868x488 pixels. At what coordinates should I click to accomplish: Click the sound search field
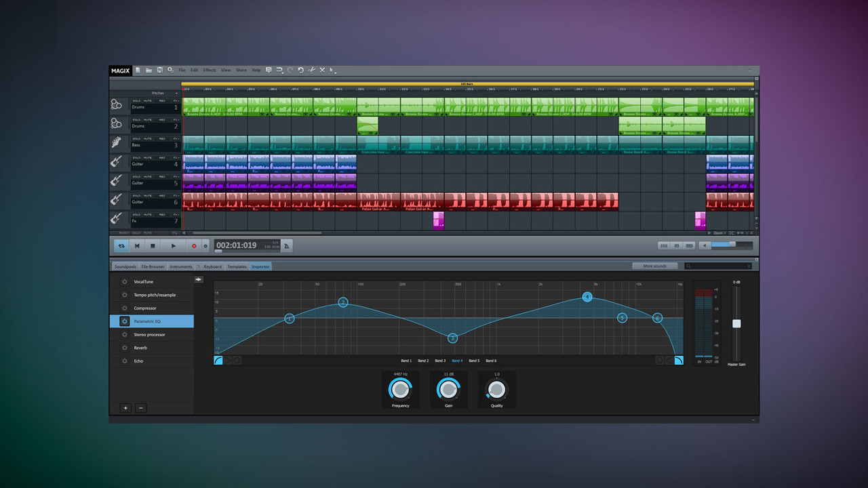[718, 266]
